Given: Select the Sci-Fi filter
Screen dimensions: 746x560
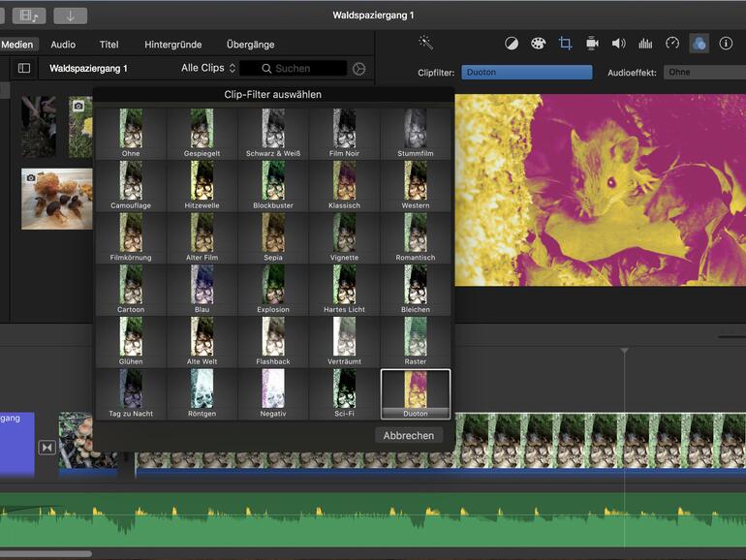Looking at the screenshot, I should click(x=344, y=394).
